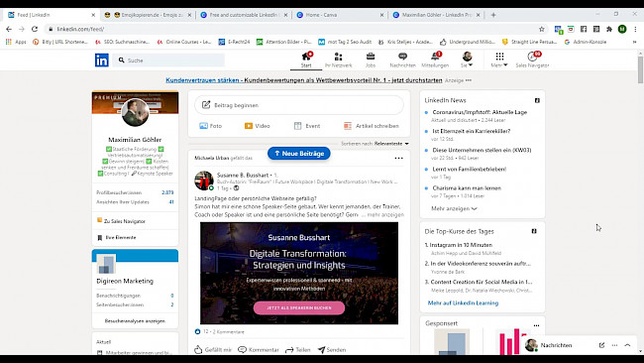Reload the page
The image size is (644, 363).
coord(35,29)
